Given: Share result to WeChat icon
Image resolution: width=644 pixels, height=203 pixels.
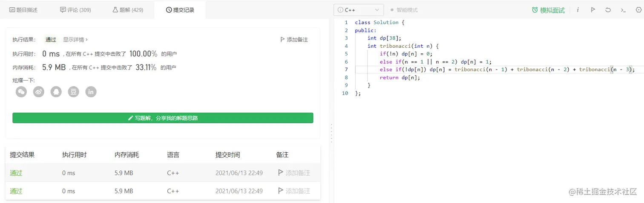Looking at the screenshot, I should (x=21, y=91).
